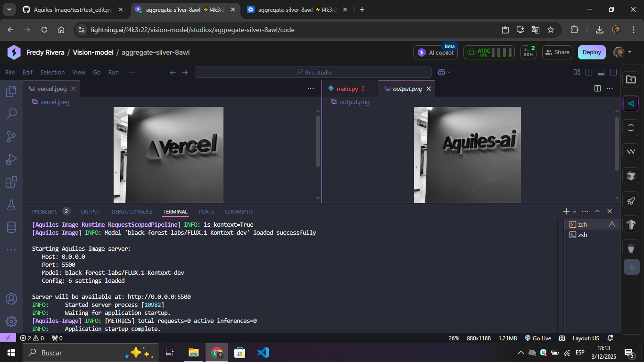Open the TensorFlow app icon in right sidebar
The width and height of the screenshot is (644, 362).
(631, 225)
